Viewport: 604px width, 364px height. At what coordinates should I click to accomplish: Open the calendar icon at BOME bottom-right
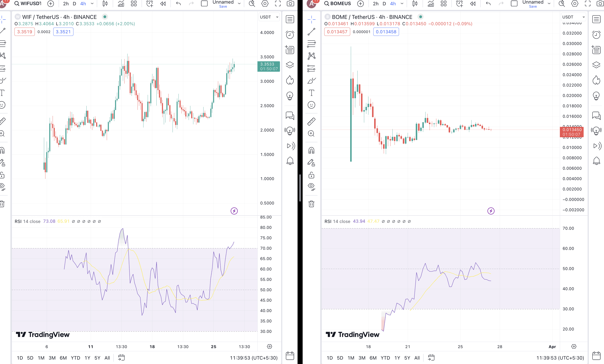pos(596,356)
